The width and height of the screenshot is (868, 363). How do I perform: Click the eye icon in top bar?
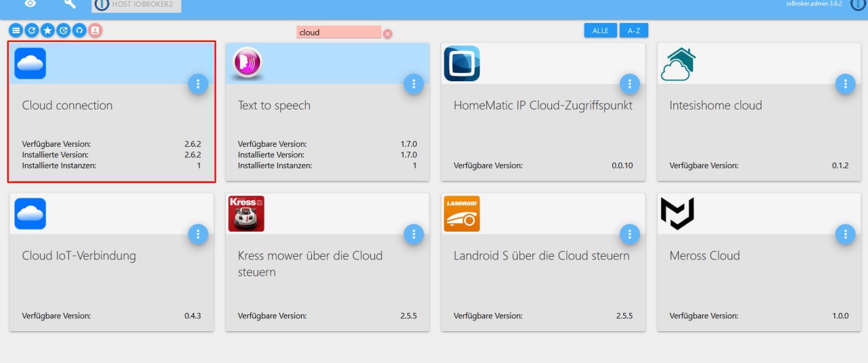[31, 3]
